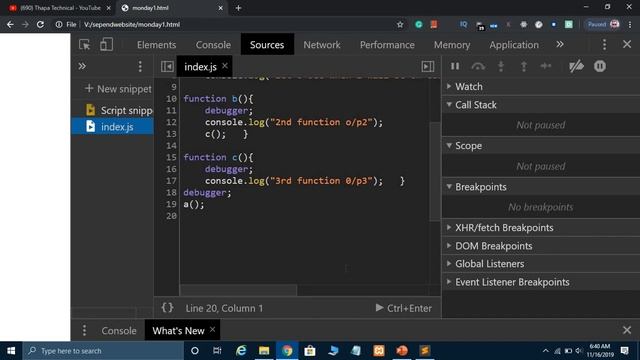640x360 pixels.
Task: Switch to the Console panel tab
Action: click(x=213, y=45)
